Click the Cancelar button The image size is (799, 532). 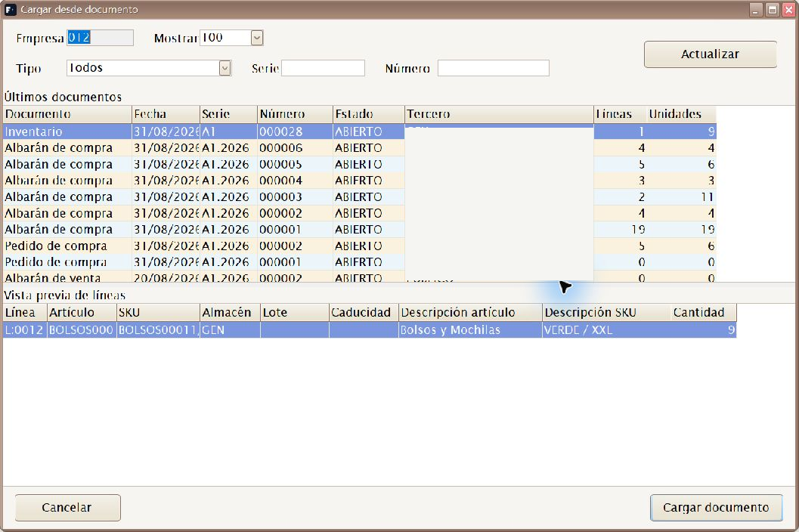pyautogui.click(x=68, y=508)
